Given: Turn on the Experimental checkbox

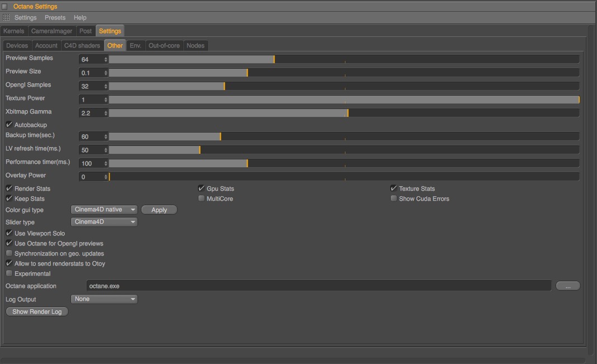Looking at the screenshot, I should (x=9, y=273).
